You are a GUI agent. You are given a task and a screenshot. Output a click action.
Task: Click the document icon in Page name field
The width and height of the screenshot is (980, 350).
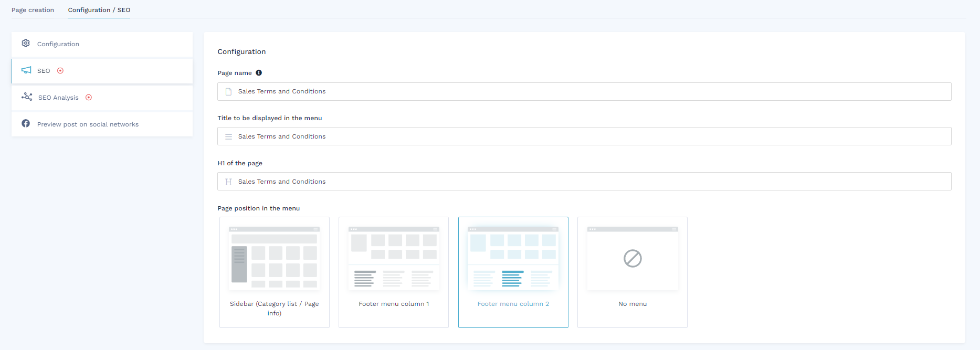tap(228, 92)
